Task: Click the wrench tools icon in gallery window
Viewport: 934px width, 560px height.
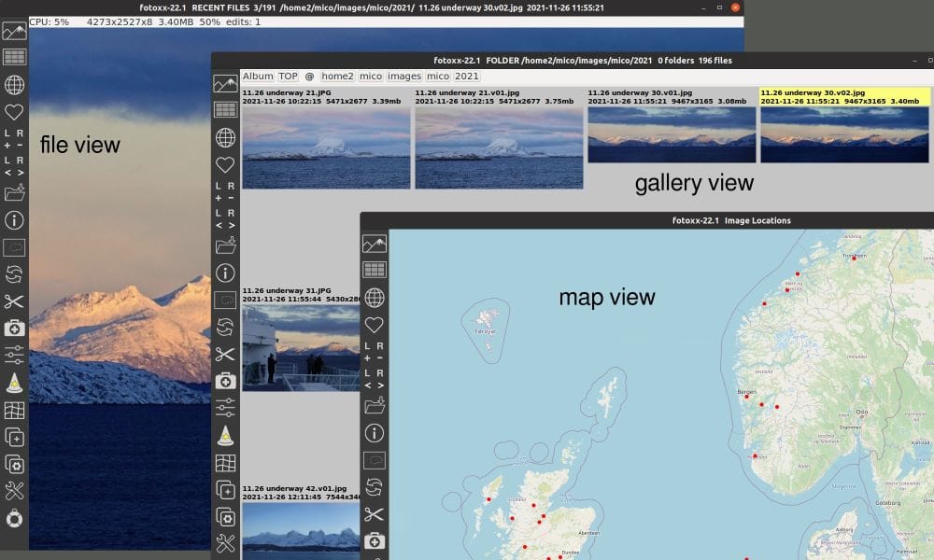Action: click(225, 543)
